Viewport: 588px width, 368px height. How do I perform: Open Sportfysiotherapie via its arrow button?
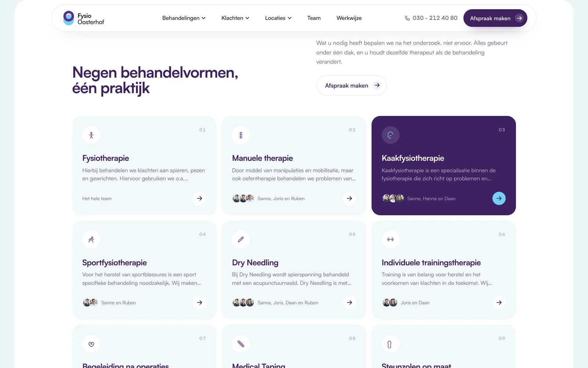pos(200,302)
